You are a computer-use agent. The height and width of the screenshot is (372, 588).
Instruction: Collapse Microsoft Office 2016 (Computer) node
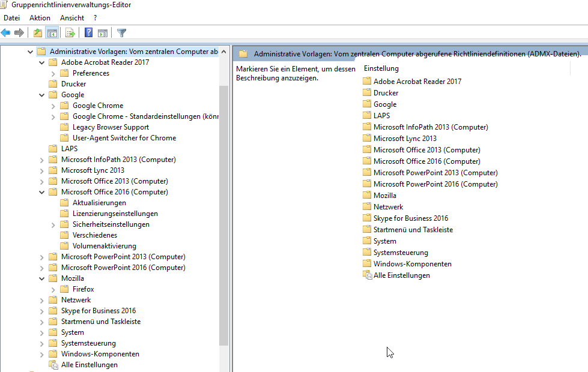pos(41,192)
